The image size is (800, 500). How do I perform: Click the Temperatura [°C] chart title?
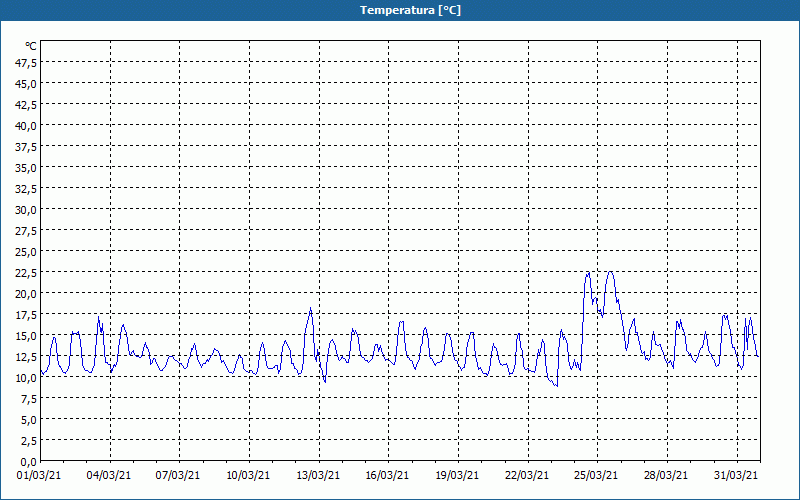click(x=410, y=10)
